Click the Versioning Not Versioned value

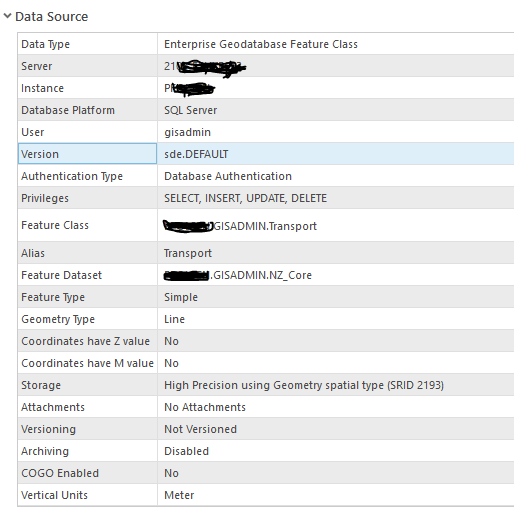(x=200, y=429)
